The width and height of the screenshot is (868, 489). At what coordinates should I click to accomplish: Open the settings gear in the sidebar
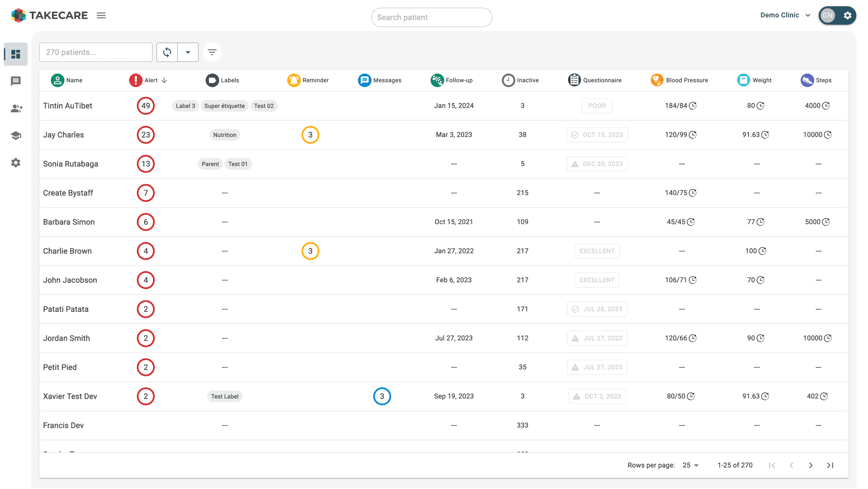16,163
